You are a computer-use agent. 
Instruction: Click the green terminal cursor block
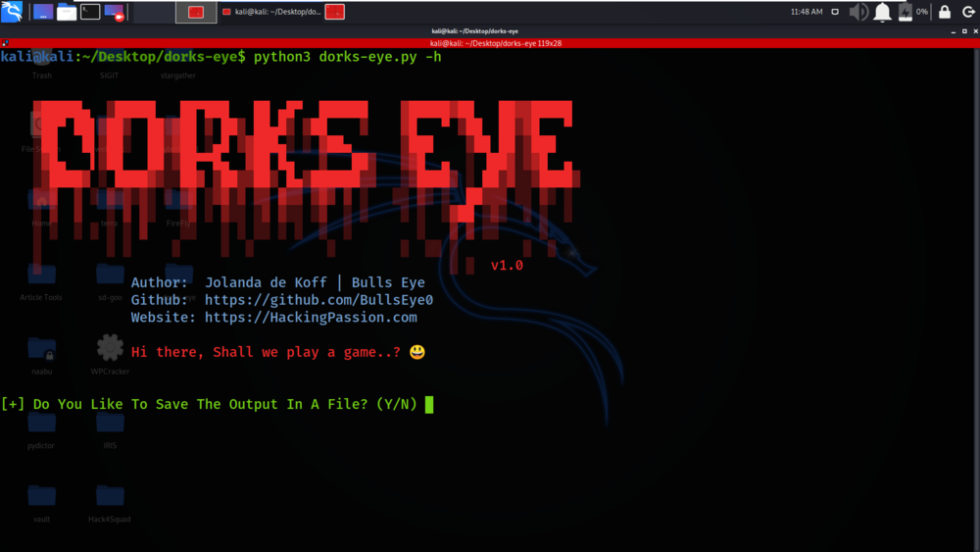pyautogui.click(x=429, y=405)
